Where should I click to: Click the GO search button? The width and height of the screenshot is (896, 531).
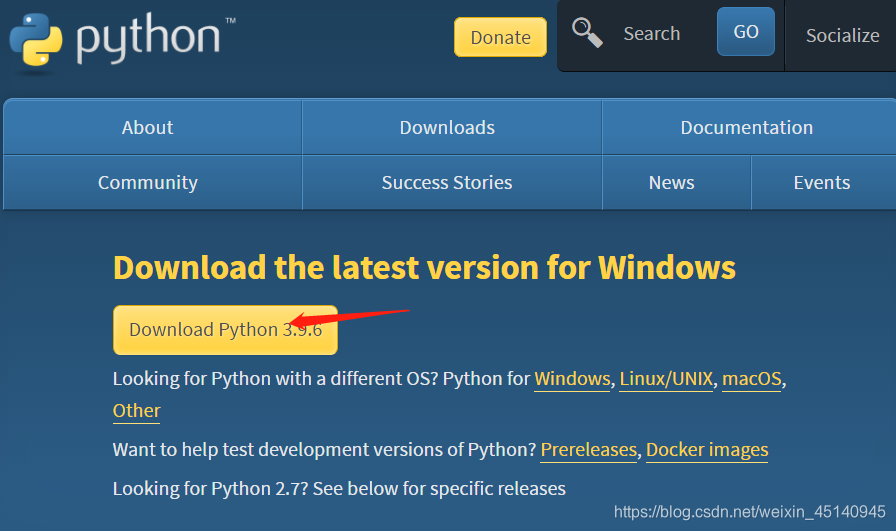746,31
